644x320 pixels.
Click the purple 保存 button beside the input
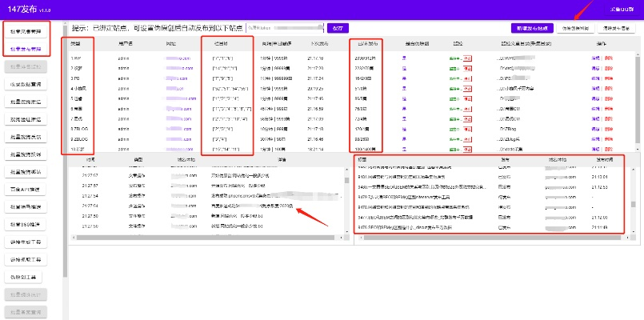click(x=338, y=28)
